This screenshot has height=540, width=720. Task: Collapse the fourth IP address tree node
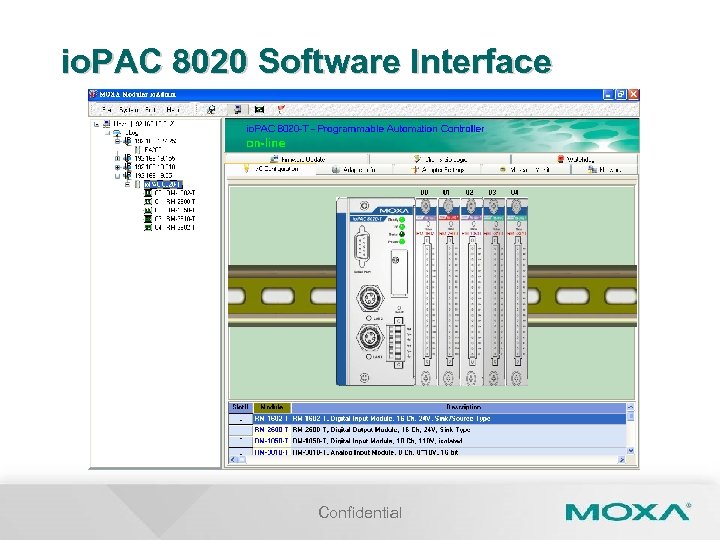click(x=118, y=176)
